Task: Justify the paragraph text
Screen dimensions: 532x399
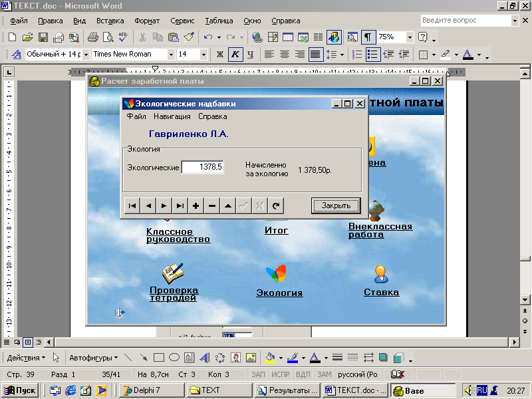Action: pyautogui.click(x=315, y=55)
